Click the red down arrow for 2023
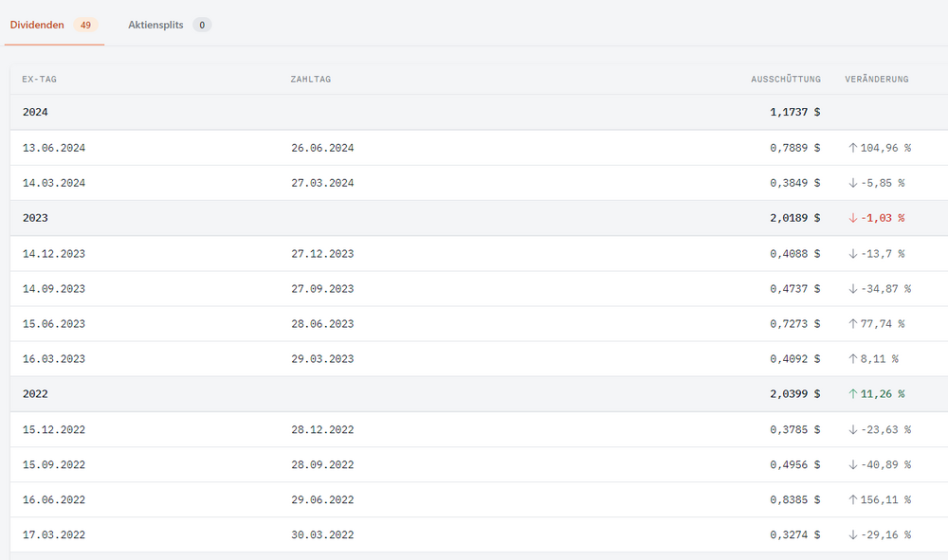The height and width of the screenshot is (560, 948). coord(853,218)
